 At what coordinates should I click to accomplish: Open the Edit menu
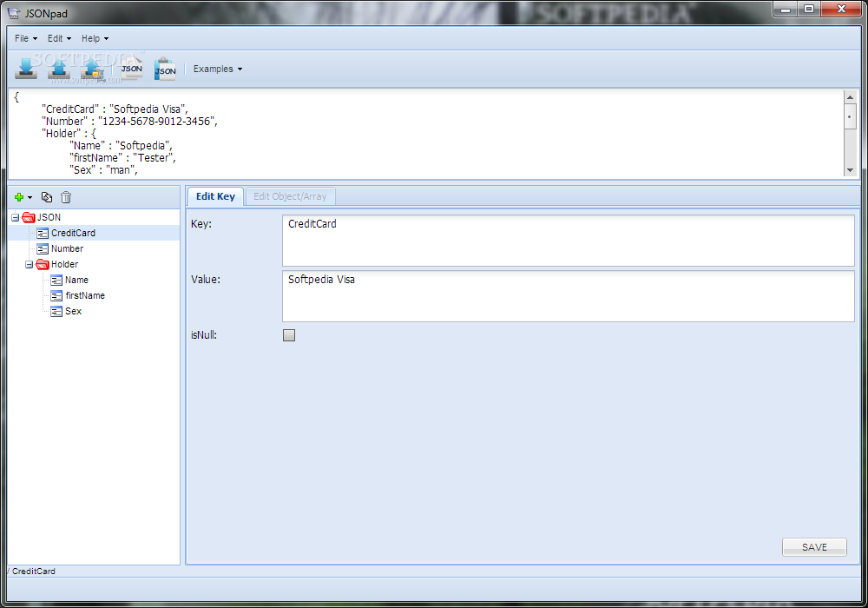59,38
